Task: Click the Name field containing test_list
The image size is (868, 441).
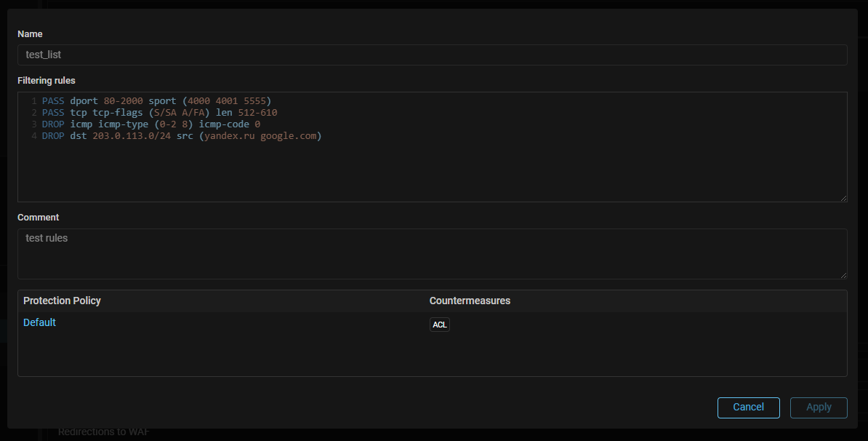Action: [432, 55]
